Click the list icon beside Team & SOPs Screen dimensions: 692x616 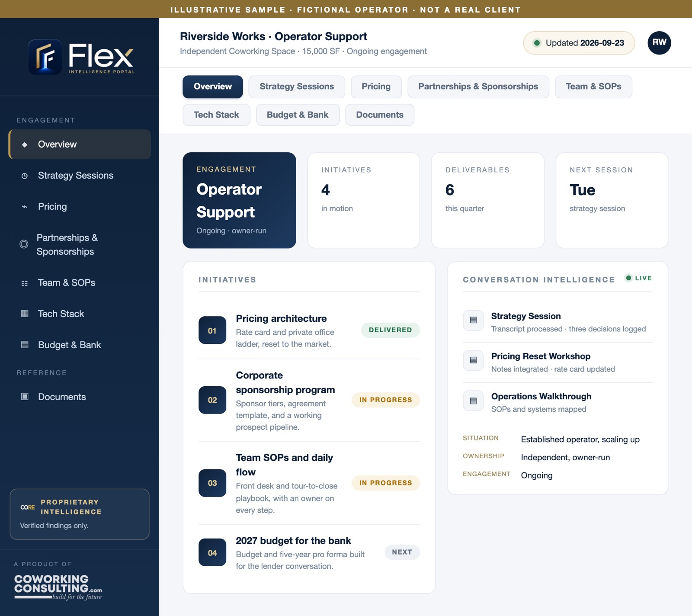(x=25, y=283)
